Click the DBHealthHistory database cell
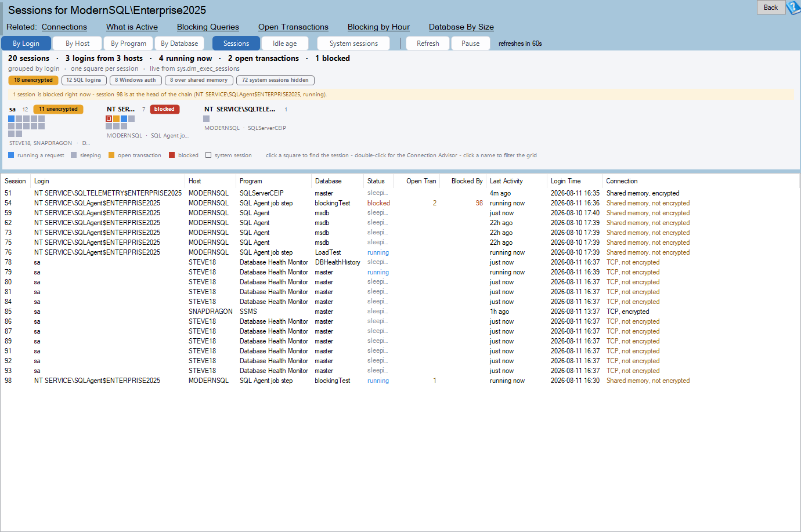The image size is (801, 532). [338, 262]
